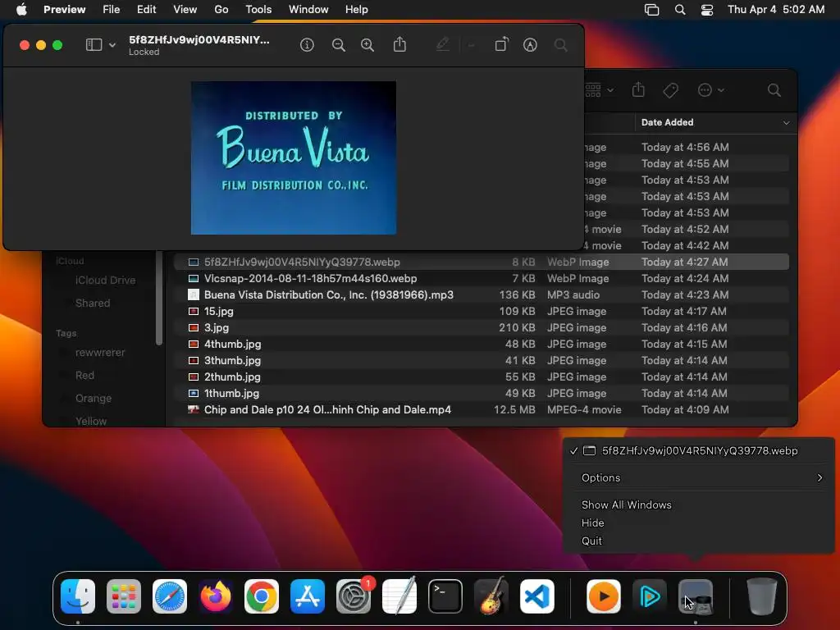This screenshot has height=630, width=840.
Task: Open sidebar view options chevron in Preview
Action: click(112, 46)
